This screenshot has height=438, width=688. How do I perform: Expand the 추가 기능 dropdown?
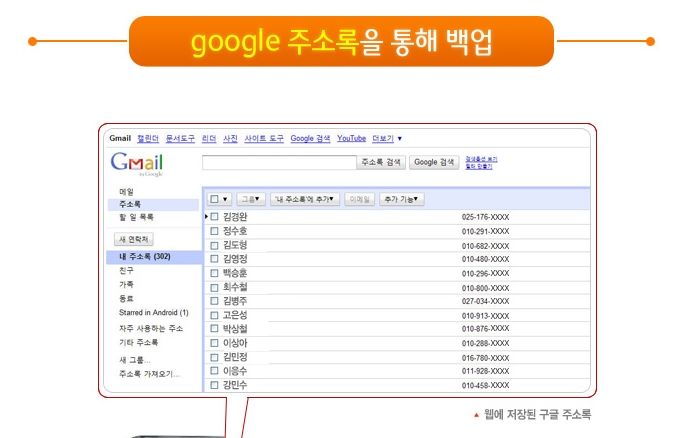pyautogui.click(x=401, y=199)
